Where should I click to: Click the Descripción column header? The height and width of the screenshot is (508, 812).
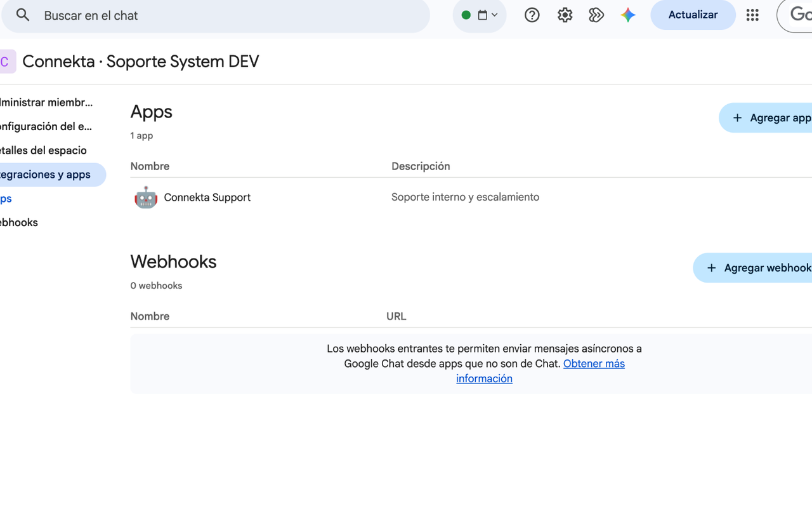tap(421, 166)
